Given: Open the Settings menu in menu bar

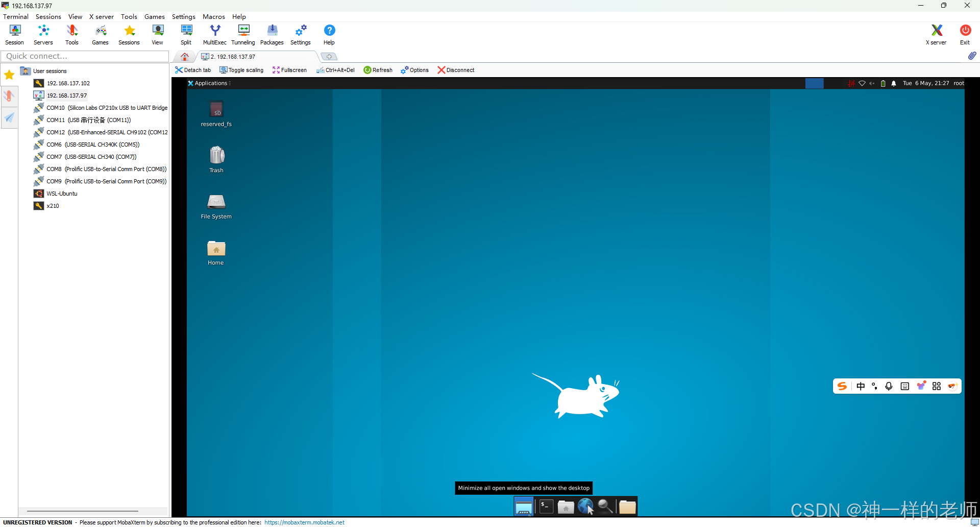Looking at the screenshot, I should tap(184, 16).
